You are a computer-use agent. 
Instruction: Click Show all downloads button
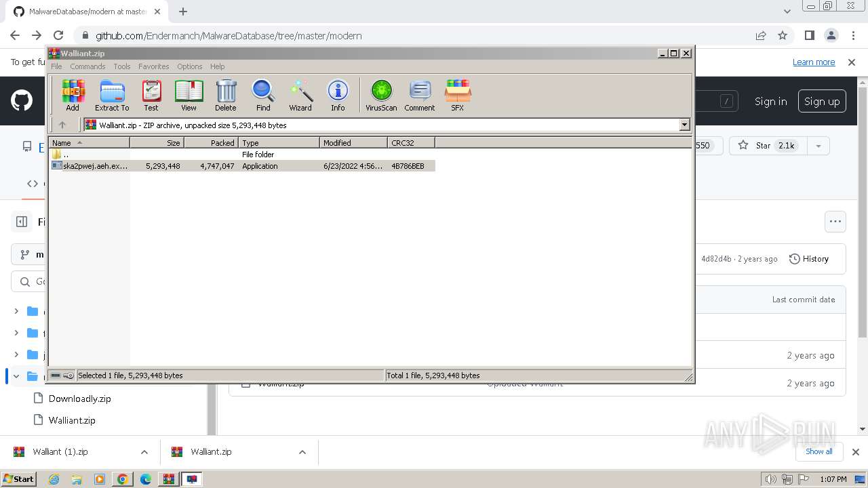818,451
